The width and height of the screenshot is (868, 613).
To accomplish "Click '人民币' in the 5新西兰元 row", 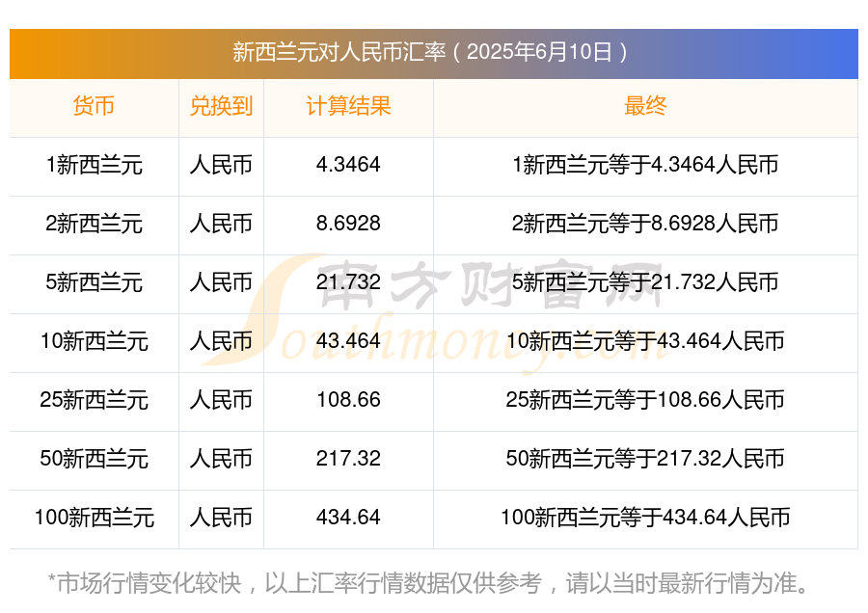I will pyautogui.click(x=221, y=282).
